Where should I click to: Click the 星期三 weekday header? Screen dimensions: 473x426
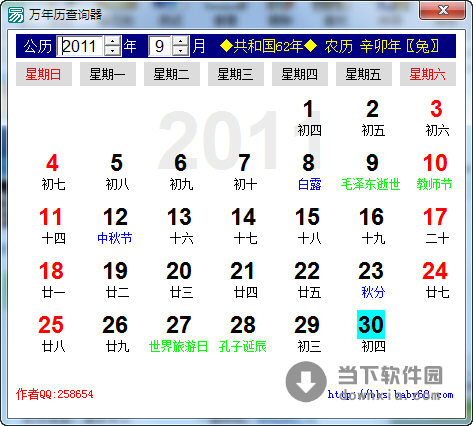click(x=236, y=74)
